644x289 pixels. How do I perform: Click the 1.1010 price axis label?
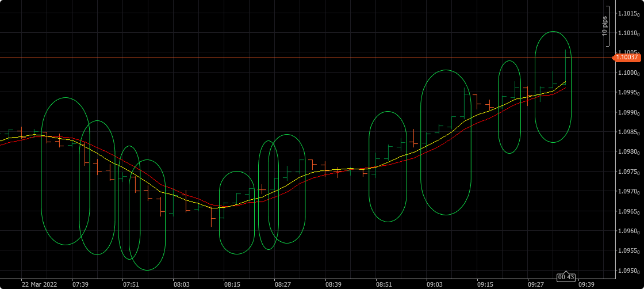[629, 33]
